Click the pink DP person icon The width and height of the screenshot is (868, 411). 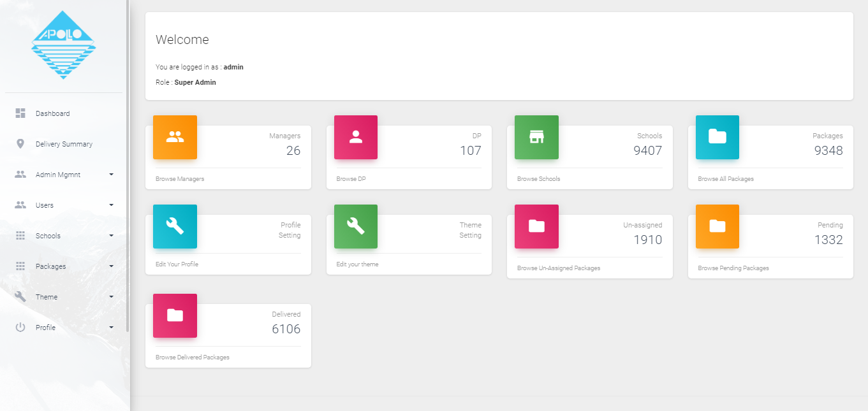[356, 137]
